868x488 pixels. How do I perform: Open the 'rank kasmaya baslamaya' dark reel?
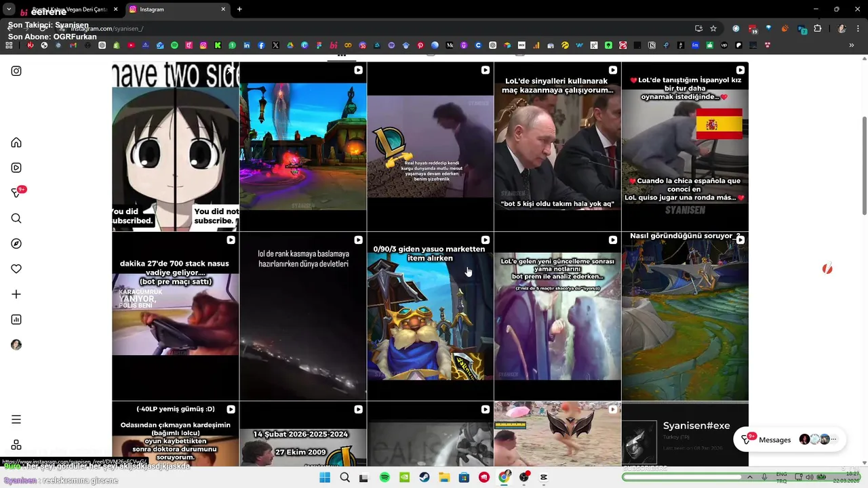point(302,317)
